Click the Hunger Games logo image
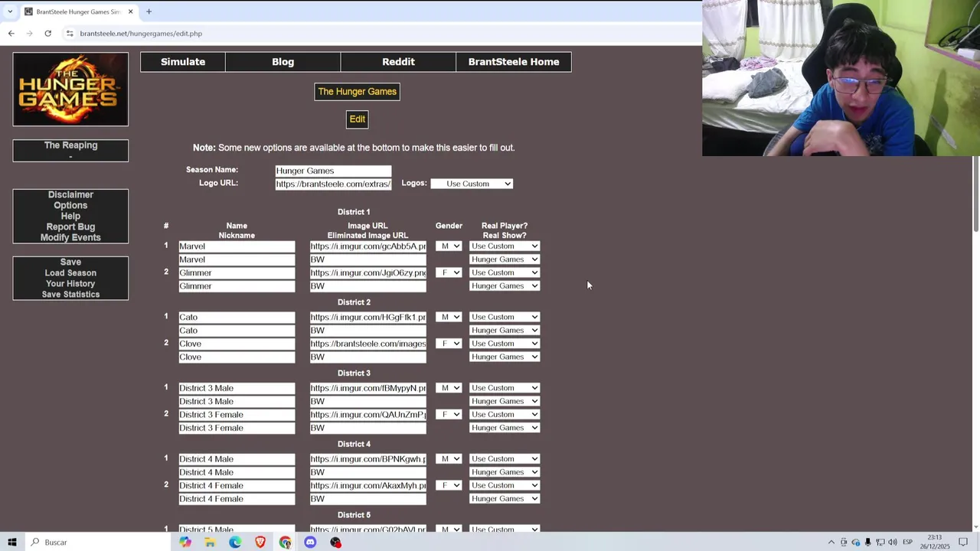980x551 pixels. click(x=70, y=90)
